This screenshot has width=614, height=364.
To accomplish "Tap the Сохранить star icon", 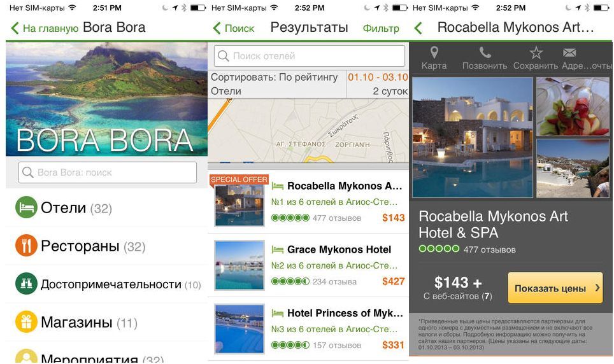I will click(536, 52).
